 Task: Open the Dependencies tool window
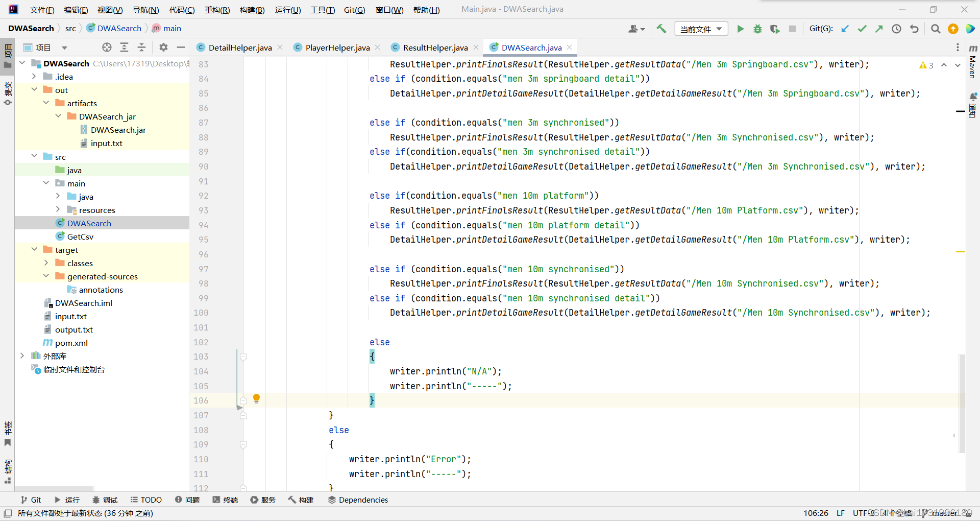click(x=358, y=500)
